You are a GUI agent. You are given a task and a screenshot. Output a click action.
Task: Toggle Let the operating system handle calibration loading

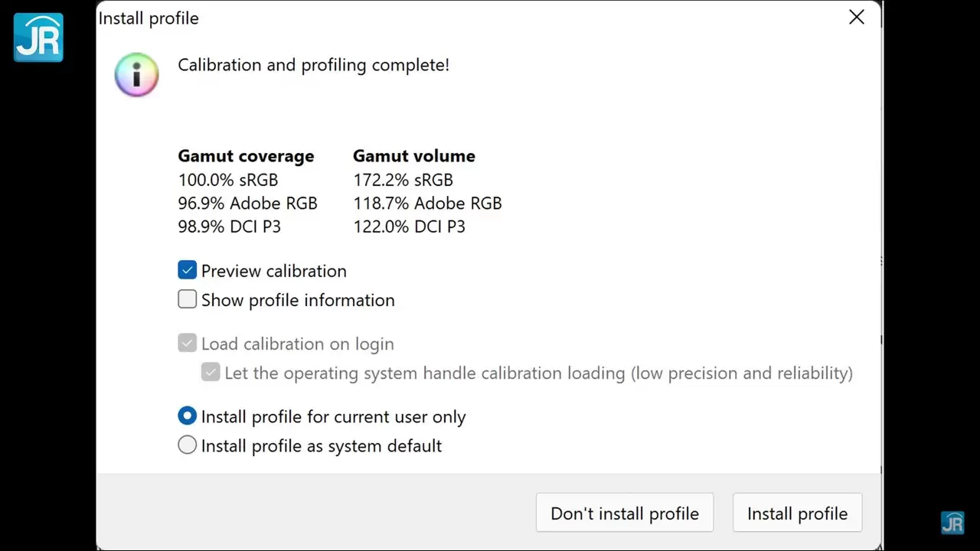211,372
